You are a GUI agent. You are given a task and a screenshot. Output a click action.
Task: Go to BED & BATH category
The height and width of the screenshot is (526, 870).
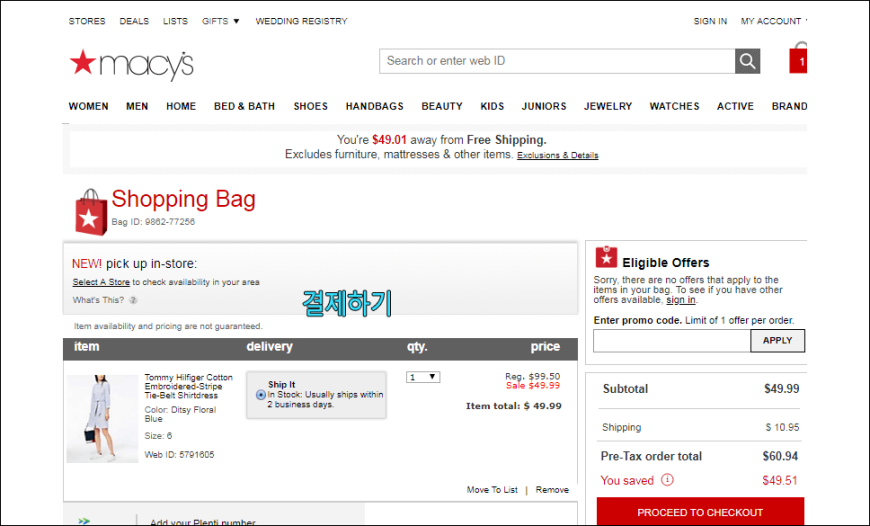tap(245, 106)
